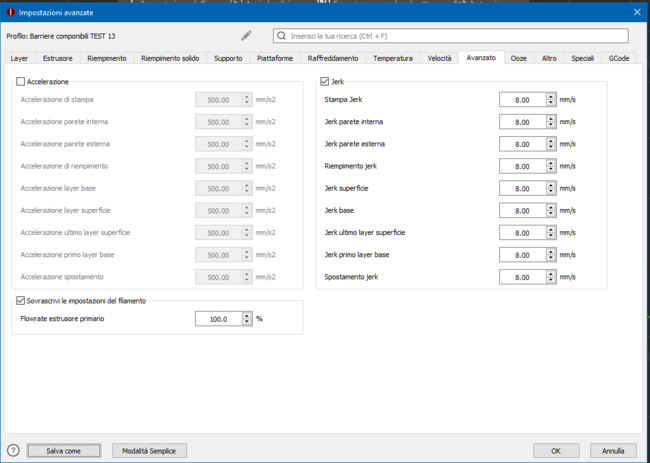This screenshot has height=463, width=650.
Task: Click the pencil icon to rename profile
Action: click(x=247, y=35)
